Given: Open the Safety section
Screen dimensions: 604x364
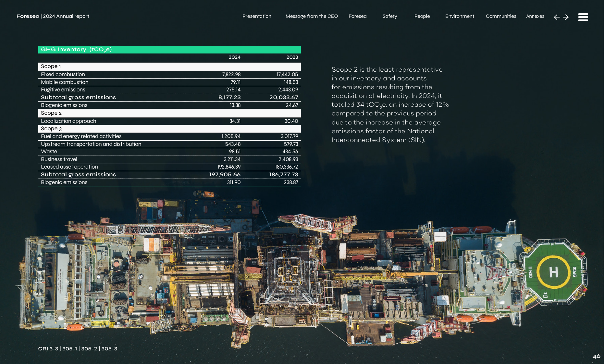Looking at the screenshot, I should pos(389,16).
